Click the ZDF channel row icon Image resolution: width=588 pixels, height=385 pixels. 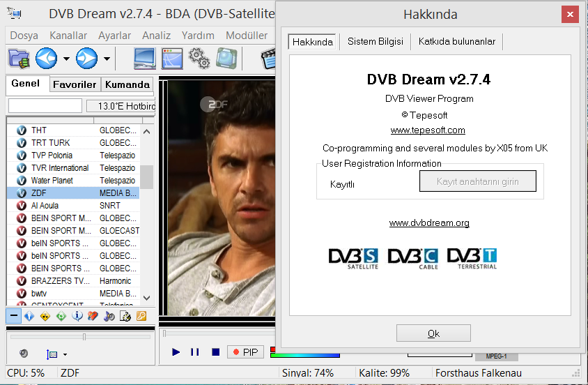[22, 193]
